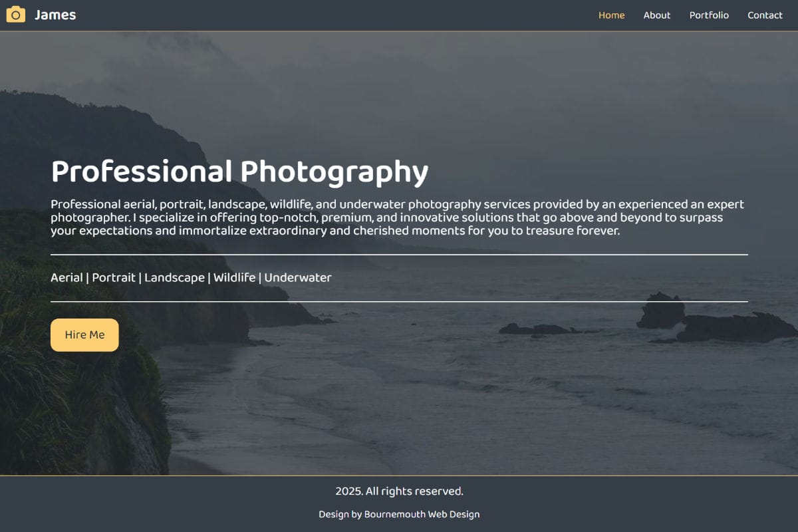This screenshot has width=798, height=532.
Task: Click the hero description paragraph
Action: 398,217
